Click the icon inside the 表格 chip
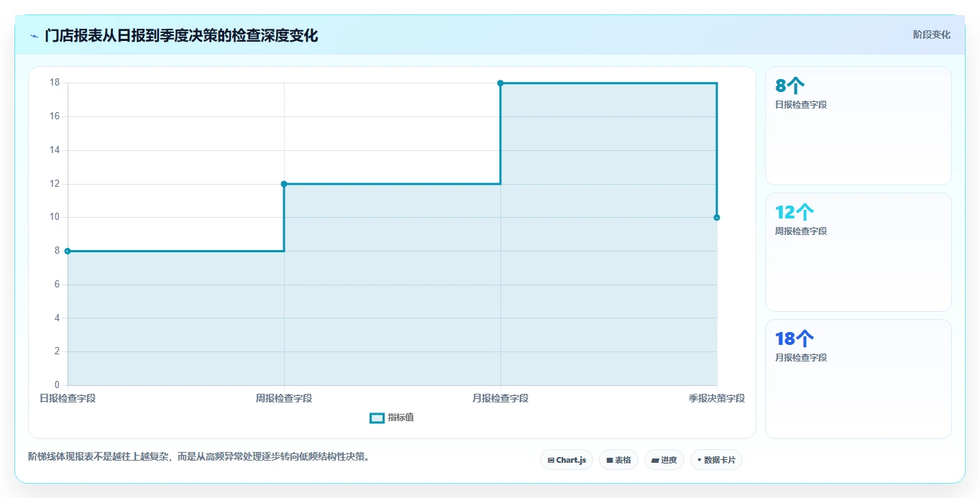This screenshot has width=980, height=498. [610, 460]
